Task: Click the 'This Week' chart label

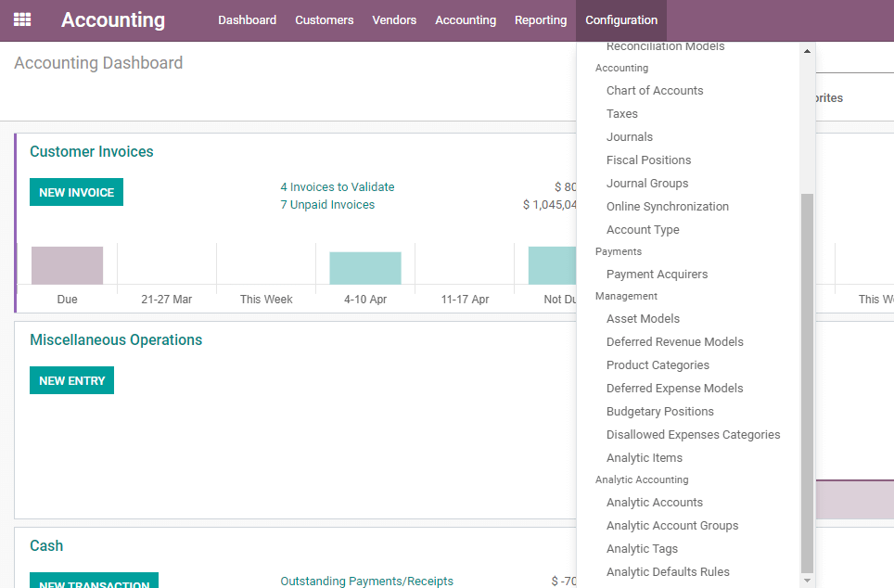Action: 265,300
